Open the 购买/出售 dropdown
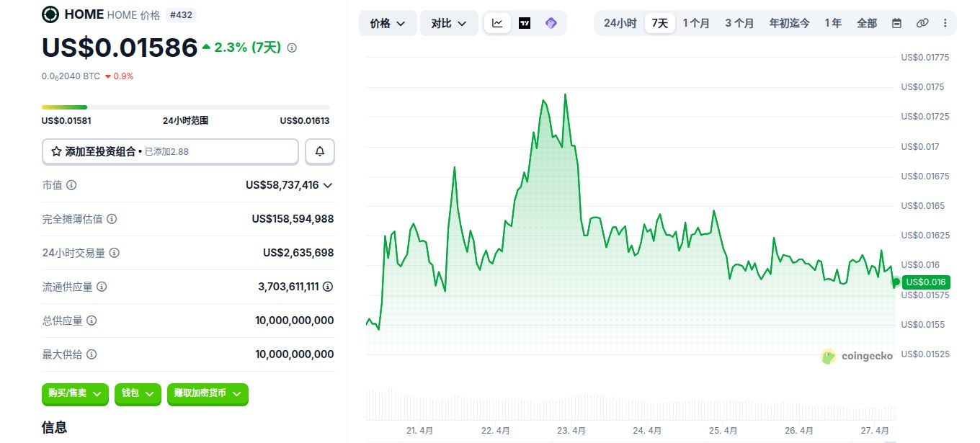Viewport: 980px width, 443px height. pyautogui.click(x=75, y=393)
